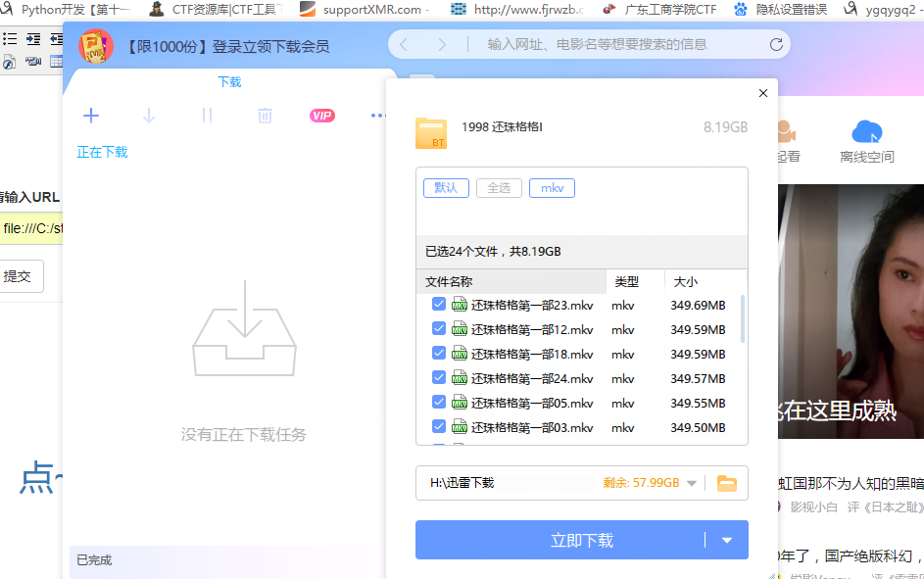
Task: Open the VIP badge
Action: click(322, 116)
